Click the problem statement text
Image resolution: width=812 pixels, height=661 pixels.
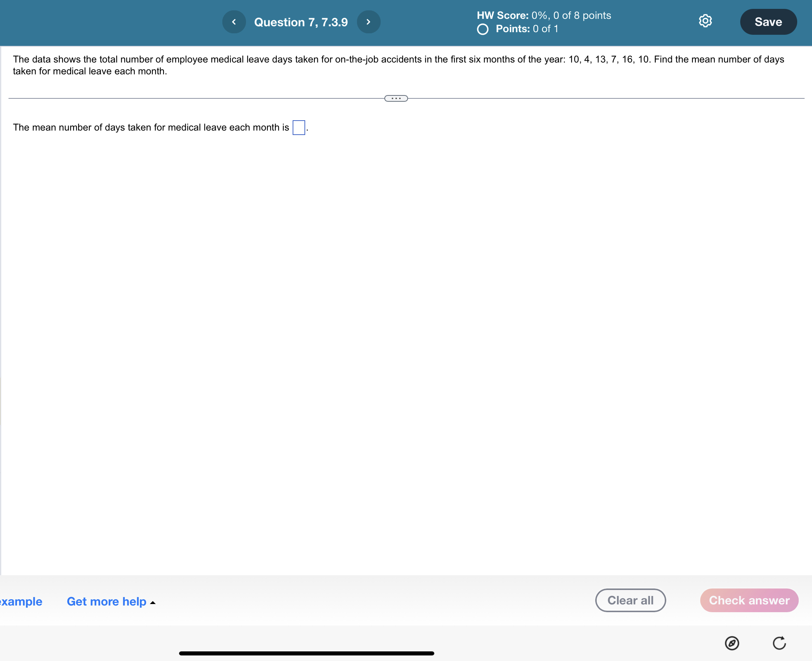pos(398,65)
